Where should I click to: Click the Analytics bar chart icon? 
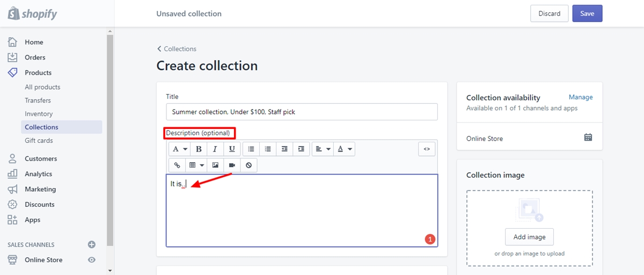pyautogui.click(x=12, y=174)
